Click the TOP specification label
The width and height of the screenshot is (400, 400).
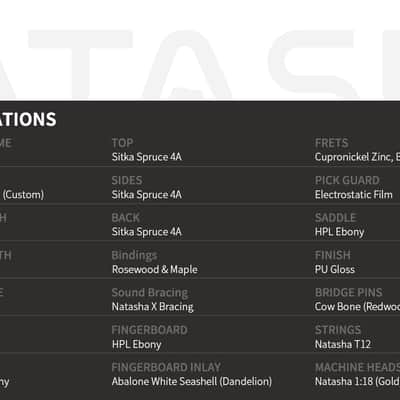pos(122,143)
